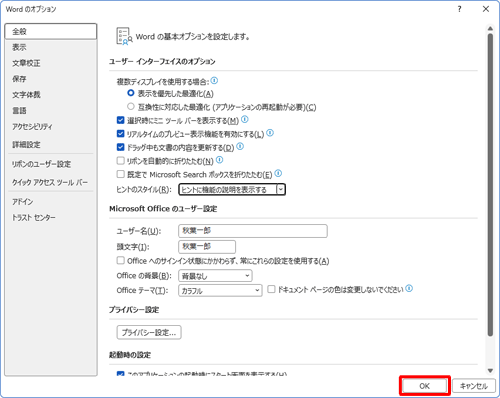Click info icon next to リアルタイムのプレビュー option
Image resolution: width=500 pixels, height=398 pixels.
270,133
